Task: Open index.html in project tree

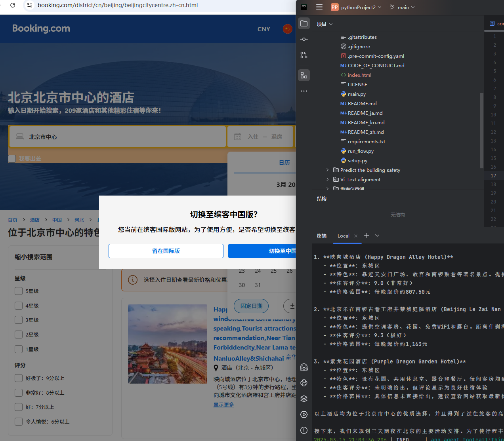Action: (x=359, y=75)
